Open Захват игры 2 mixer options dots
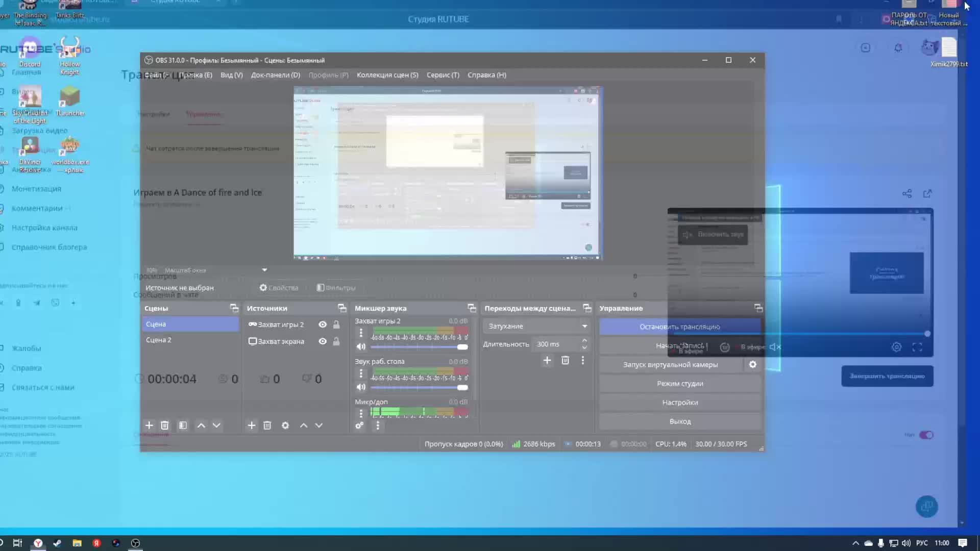 click(x=361, y=333)
